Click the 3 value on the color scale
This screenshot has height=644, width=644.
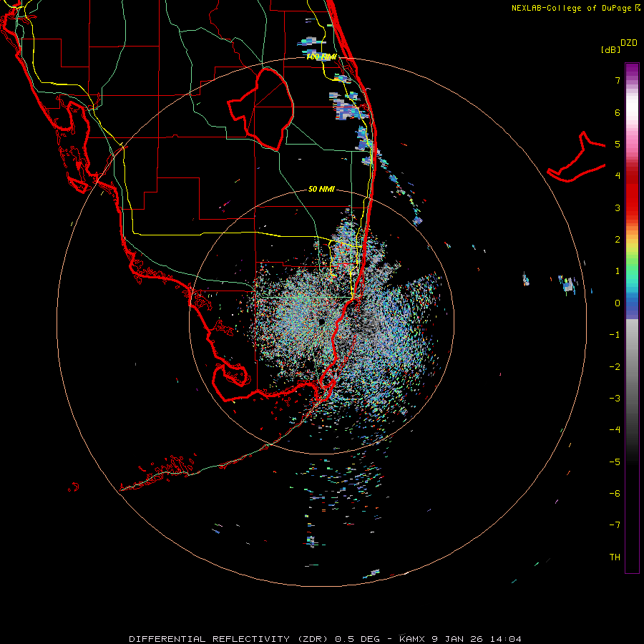618,208
